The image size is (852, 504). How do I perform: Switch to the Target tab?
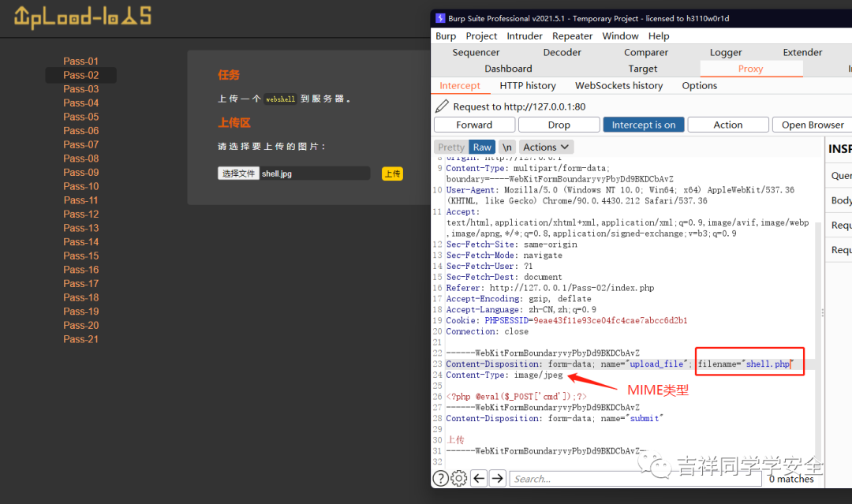coord(642,69)
